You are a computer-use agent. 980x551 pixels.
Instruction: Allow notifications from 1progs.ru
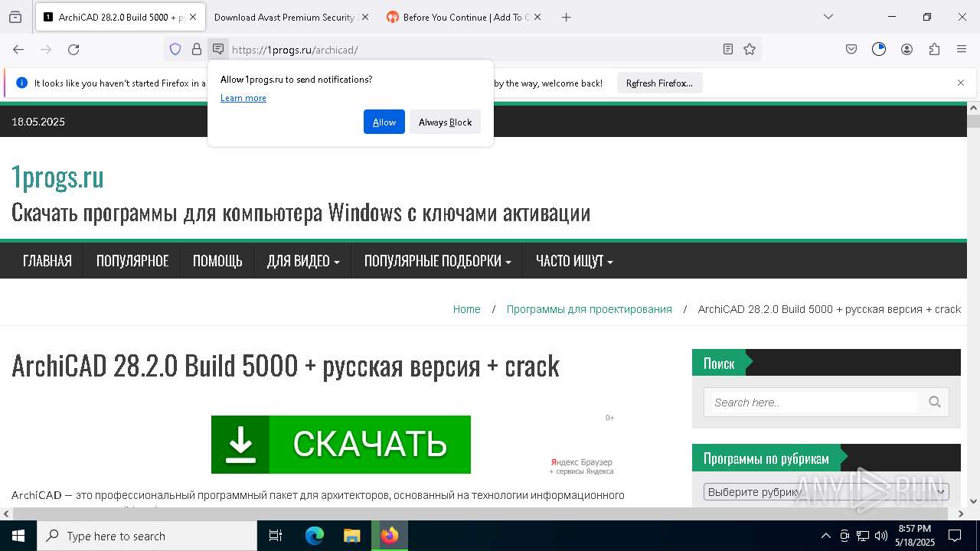(384, 122)
